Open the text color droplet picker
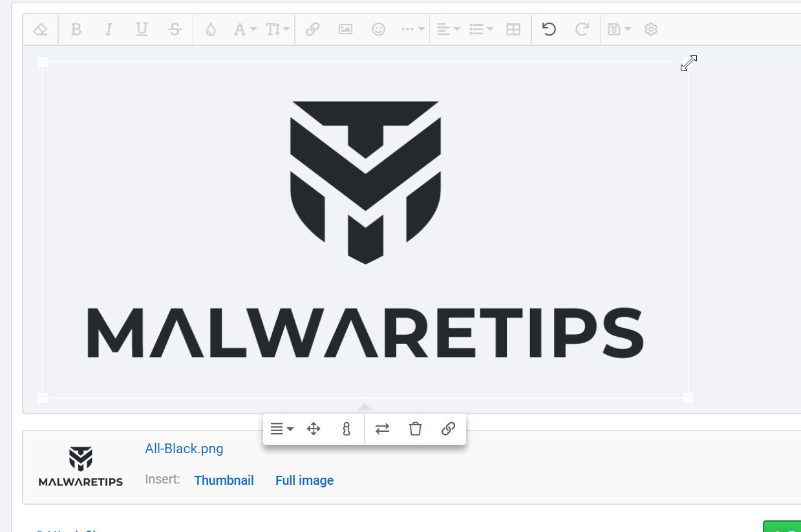 click(x=210, y=30)
